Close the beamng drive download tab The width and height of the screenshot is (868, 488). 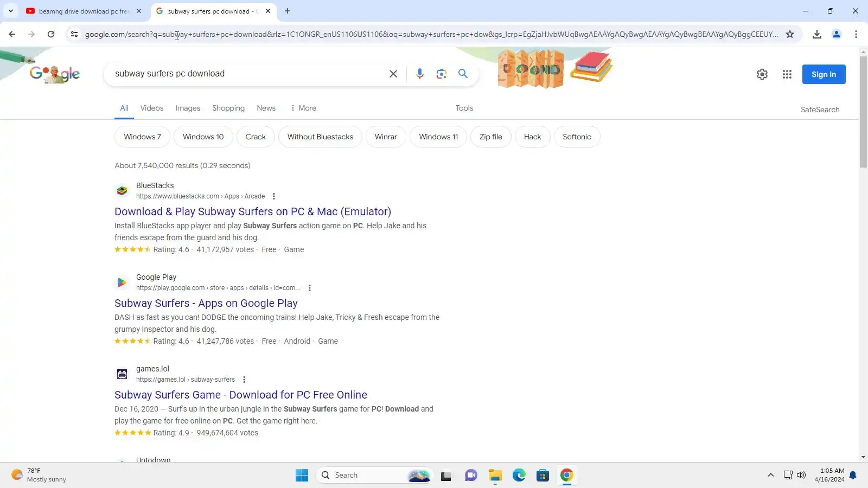pyautogui.click(x=139, y=11)
